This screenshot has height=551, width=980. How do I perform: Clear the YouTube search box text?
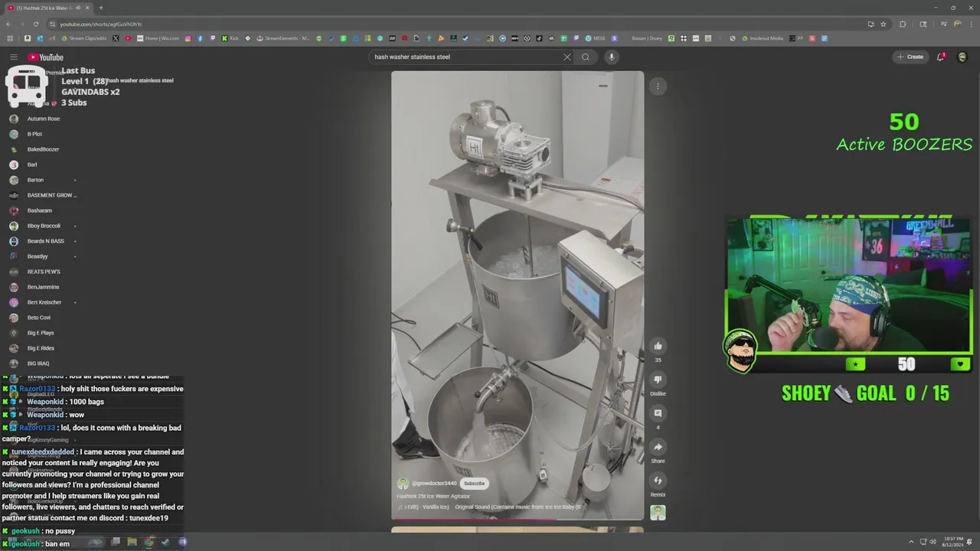tap(567, 57)
